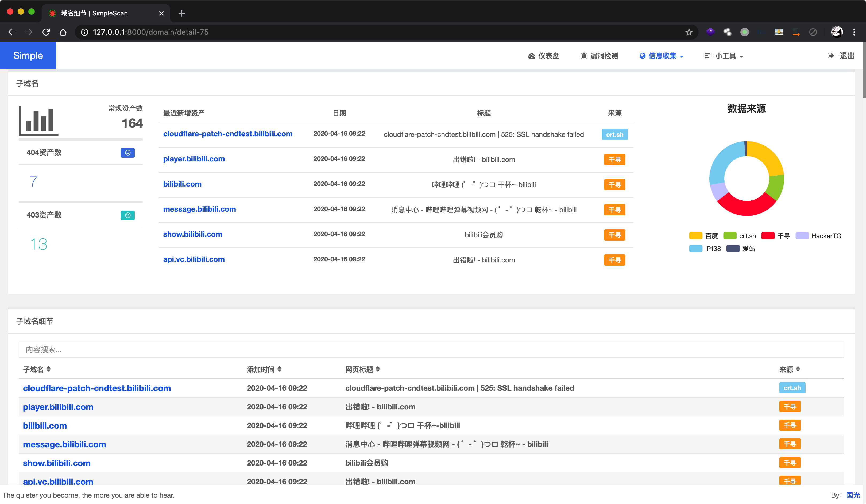Open the 漏洞检测 menu item
The width and height of the screenshot is (866, 504).
599,56
